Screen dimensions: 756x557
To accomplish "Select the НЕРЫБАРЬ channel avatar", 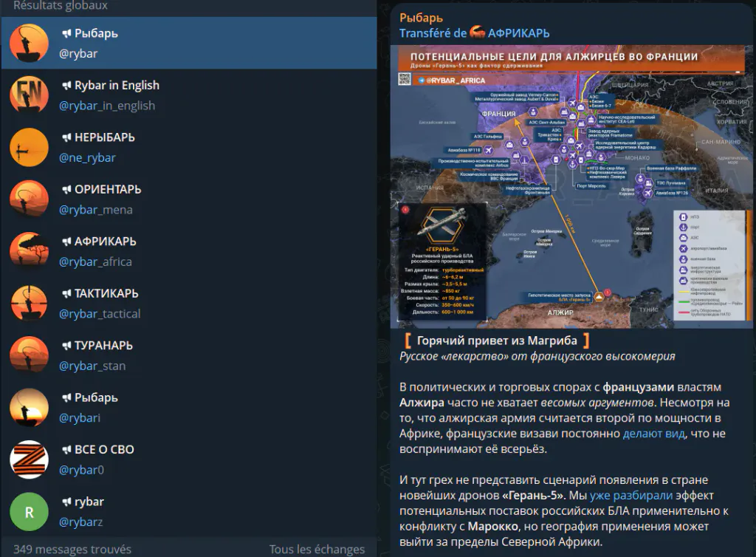I will tap(29, 147).
